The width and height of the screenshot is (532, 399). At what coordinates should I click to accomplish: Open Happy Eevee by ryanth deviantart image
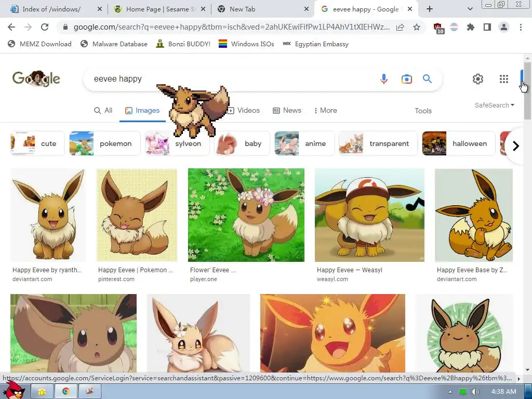coord(48,215)
